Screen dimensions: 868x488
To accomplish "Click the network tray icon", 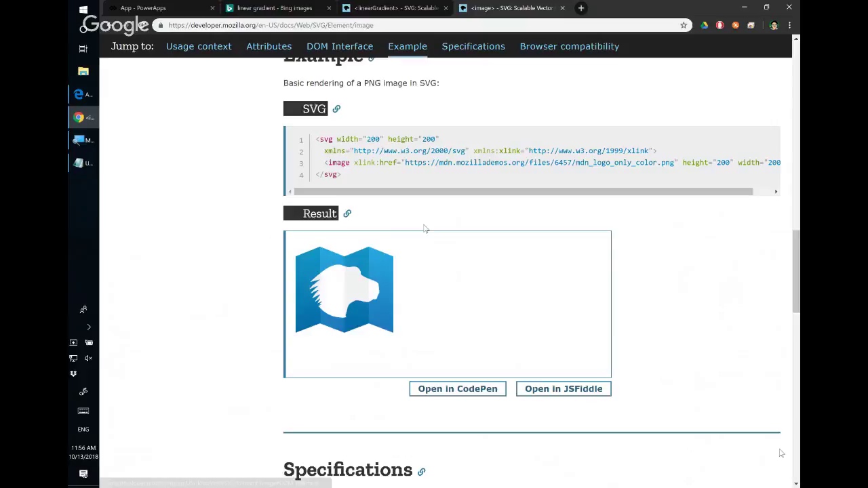I will click(x=73, y=358).
